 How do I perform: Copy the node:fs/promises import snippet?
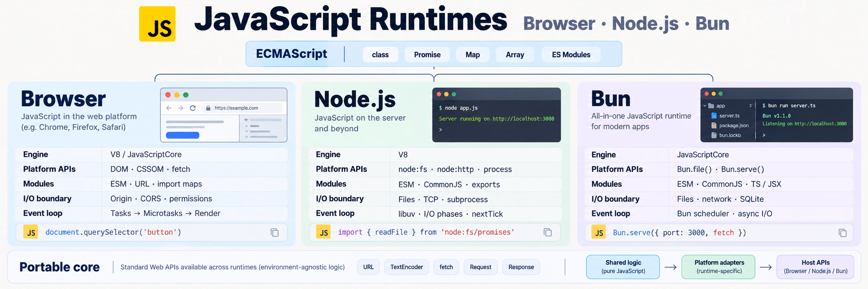[547, 232]
